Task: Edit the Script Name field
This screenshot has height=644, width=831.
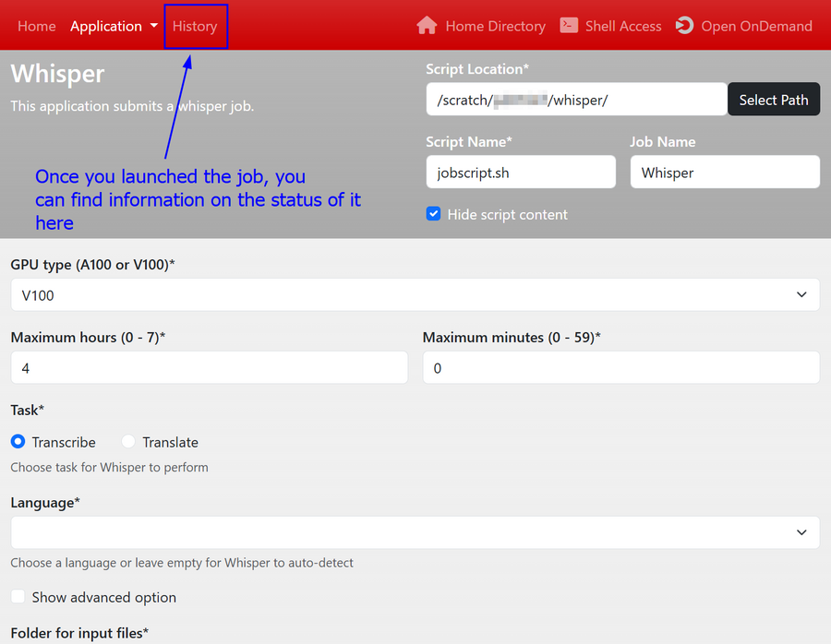Action: 521,173
